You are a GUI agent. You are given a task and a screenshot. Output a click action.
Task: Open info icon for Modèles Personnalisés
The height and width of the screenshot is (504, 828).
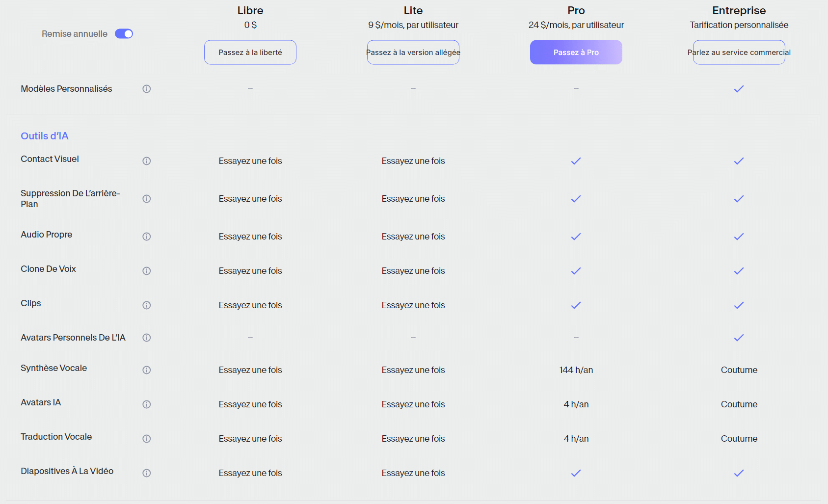146,89
